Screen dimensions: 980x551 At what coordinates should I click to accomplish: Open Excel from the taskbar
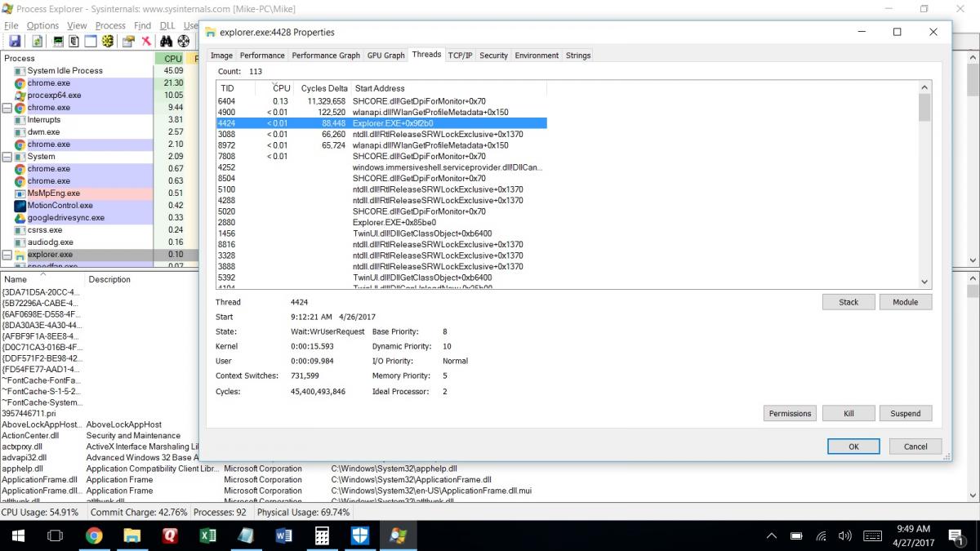click(207, 536)
